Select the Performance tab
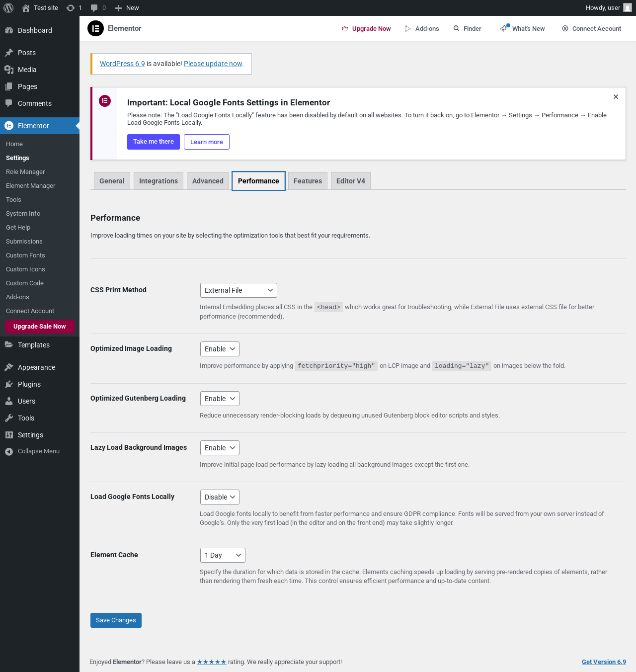Screen dimensions: 636x672 coord(258,181)
